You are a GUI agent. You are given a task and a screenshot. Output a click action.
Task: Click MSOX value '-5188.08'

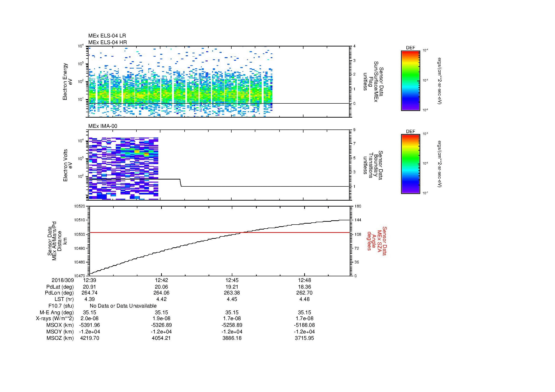click(x=305, y=325)
